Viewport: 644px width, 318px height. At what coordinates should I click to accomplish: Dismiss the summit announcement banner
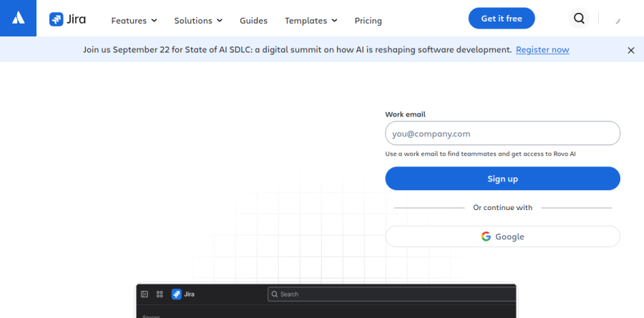coord(631,50)
